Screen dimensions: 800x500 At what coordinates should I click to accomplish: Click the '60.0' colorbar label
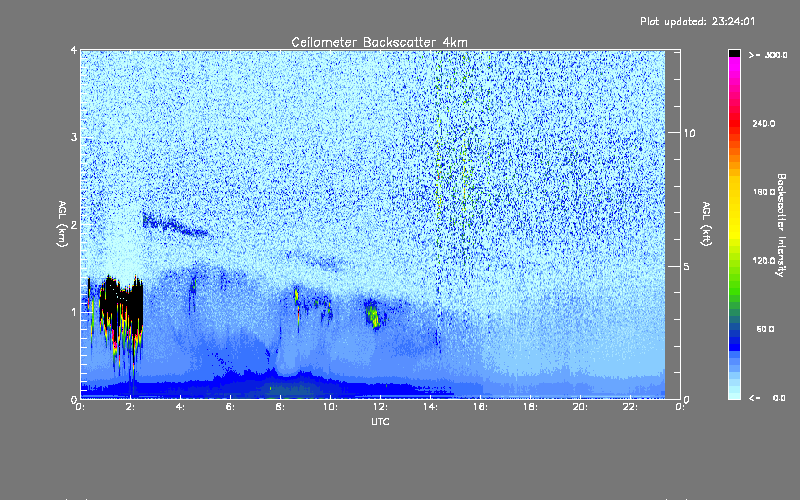[765, 329]
